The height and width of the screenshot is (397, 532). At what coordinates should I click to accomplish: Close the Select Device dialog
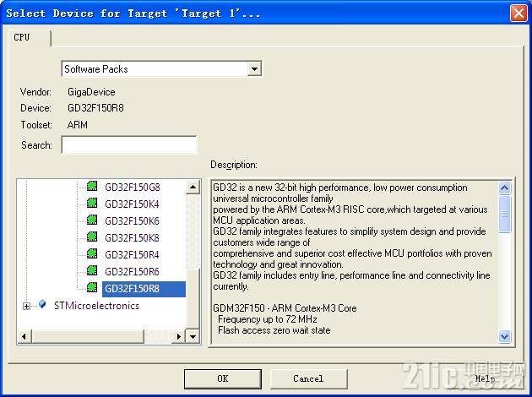tap(518, 14)
